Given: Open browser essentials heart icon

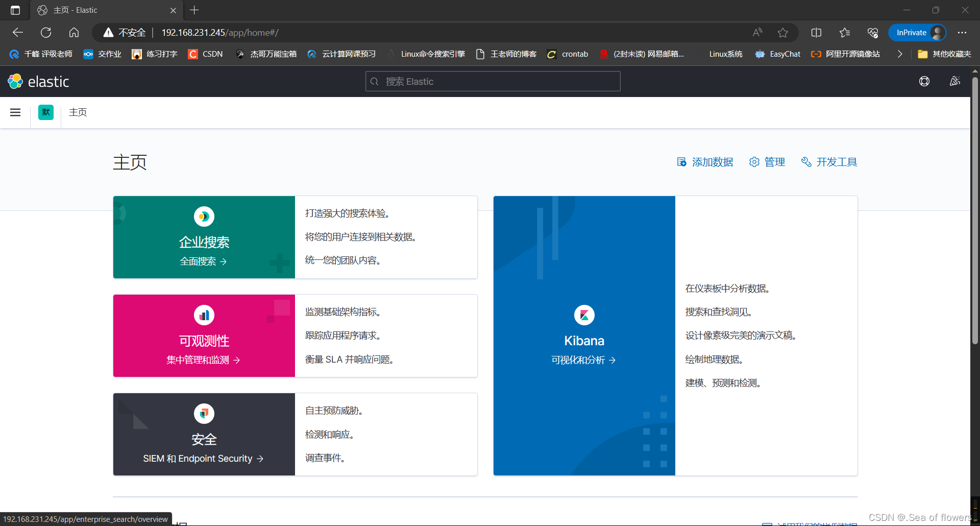Looking at the screenshot, I should click(x=873, y=33).
